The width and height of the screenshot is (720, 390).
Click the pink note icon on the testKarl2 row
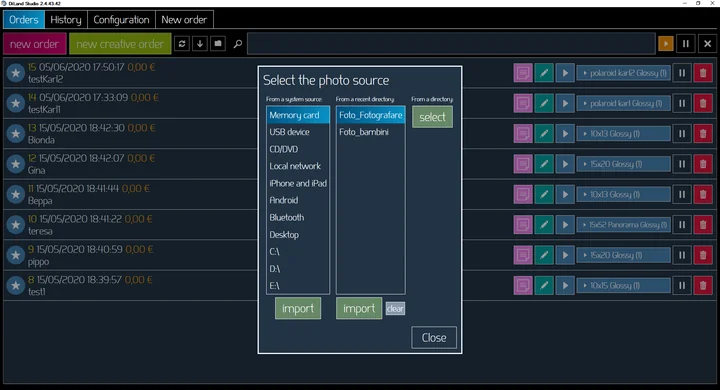pyautogui.click(x=523, y=73)
